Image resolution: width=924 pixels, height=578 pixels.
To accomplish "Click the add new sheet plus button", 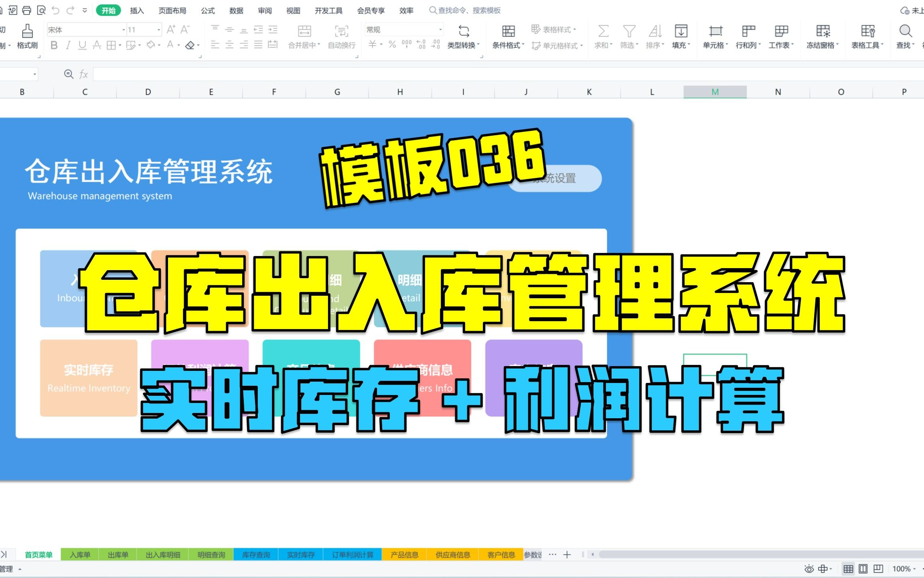I will click(567, 555).
